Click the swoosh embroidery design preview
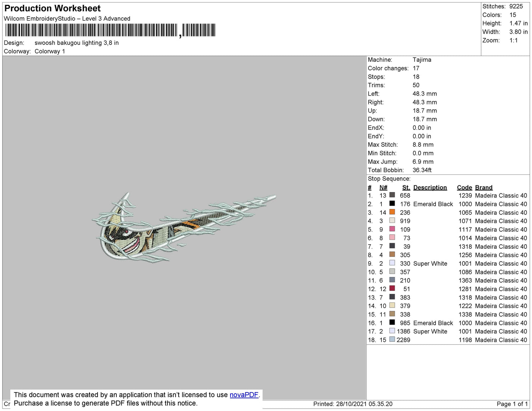 (184, 227)
